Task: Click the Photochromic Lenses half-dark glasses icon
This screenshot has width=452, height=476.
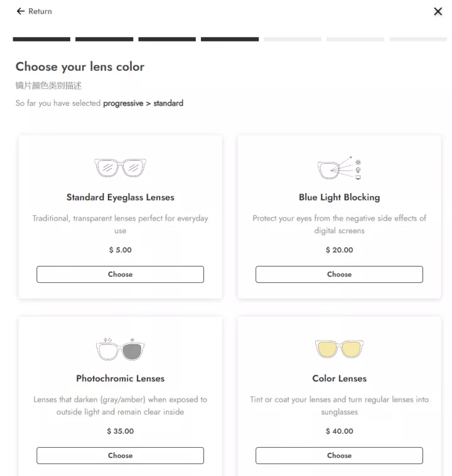Action: [120, 349]
